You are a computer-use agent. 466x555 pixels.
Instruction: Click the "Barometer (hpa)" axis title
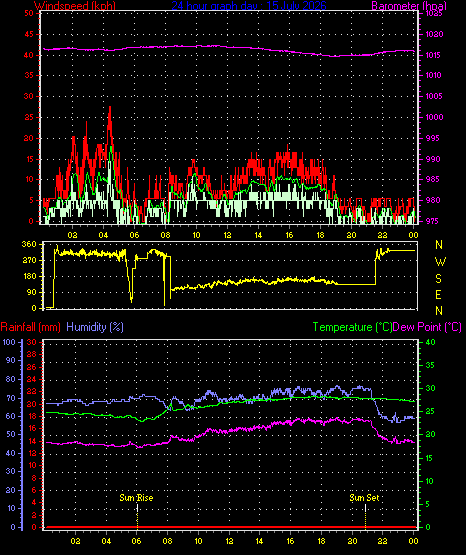(409, 6)
